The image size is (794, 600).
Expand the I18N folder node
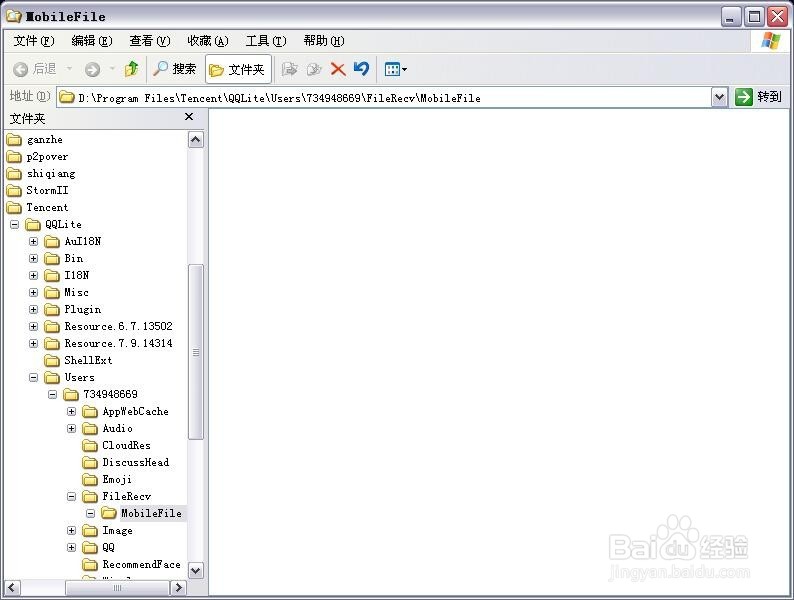[33, 275]
